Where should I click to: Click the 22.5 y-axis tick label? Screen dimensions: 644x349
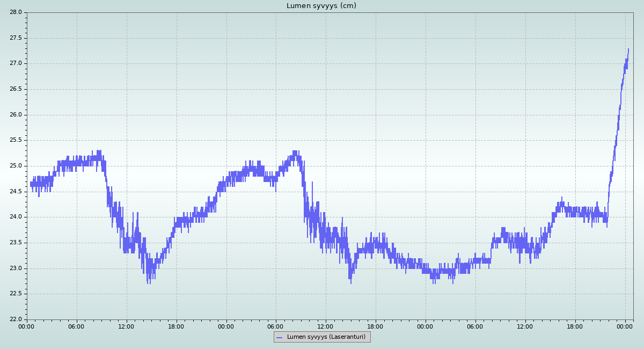coord(16,294)
